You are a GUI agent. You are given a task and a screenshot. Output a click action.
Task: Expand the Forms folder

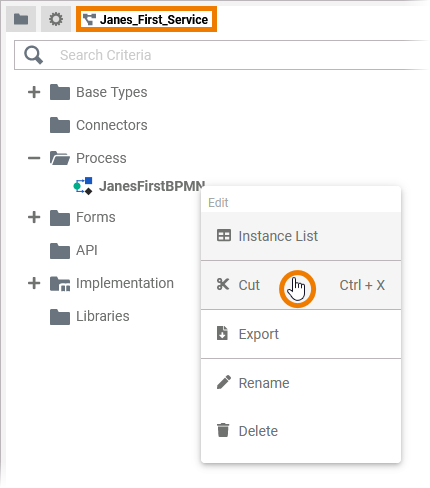[x=34, y=217]
